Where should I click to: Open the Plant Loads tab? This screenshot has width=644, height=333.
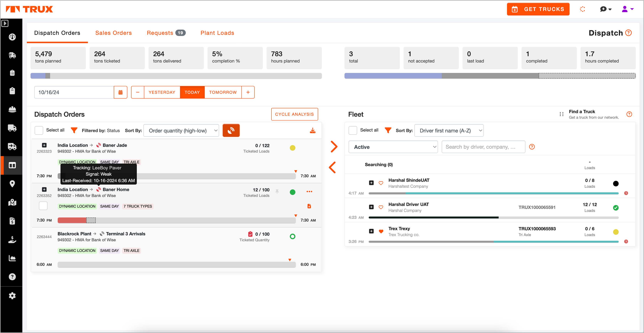(217, 33)
